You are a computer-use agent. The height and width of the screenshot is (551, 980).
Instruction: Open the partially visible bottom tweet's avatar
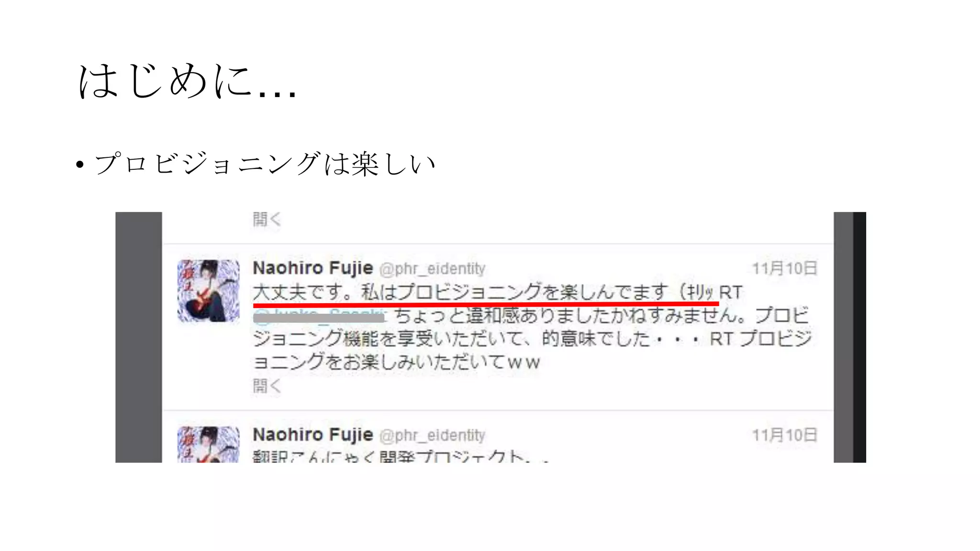coord(208,444)
